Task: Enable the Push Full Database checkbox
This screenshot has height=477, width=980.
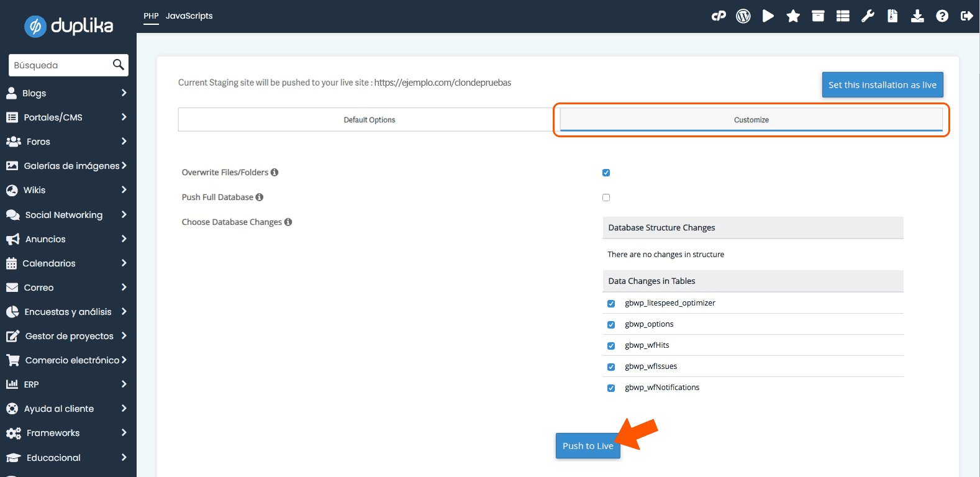Action: pyautogui.click(x=606, y=198)
